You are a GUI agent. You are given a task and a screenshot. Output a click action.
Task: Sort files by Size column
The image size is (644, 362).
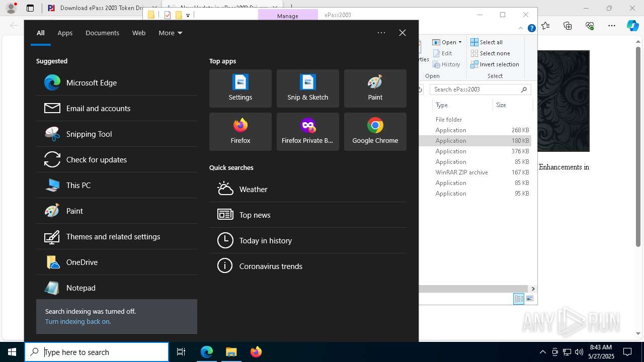(512, 105)
